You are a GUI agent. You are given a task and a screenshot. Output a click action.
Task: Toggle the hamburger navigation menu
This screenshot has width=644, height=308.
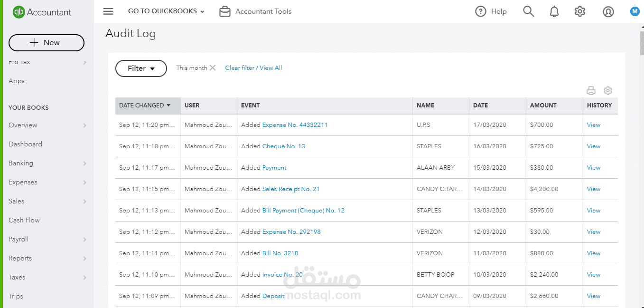point(108,11)
